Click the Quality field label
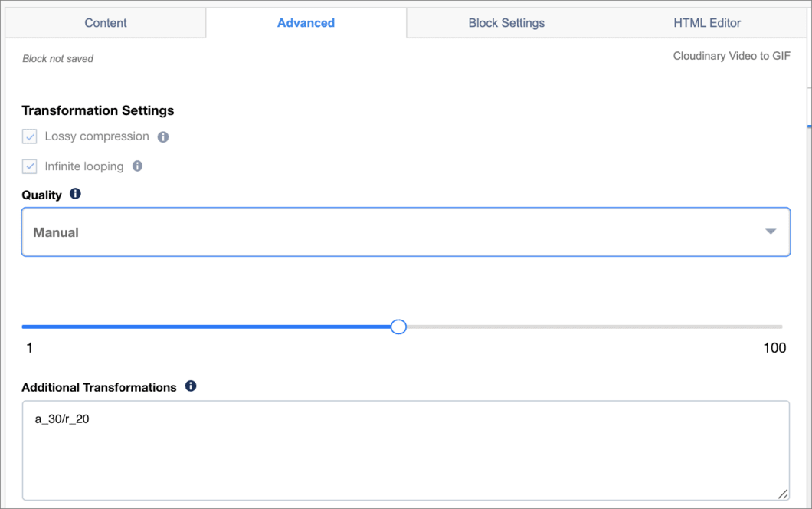The width and height of the screenshot is (812, 509). coord(41,195)
